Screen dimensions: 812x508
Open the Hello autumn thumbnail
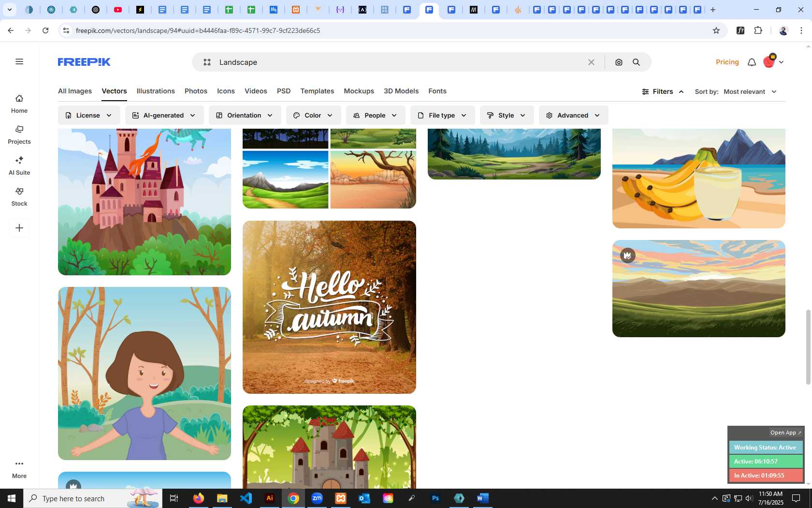(x=329, y=307)
